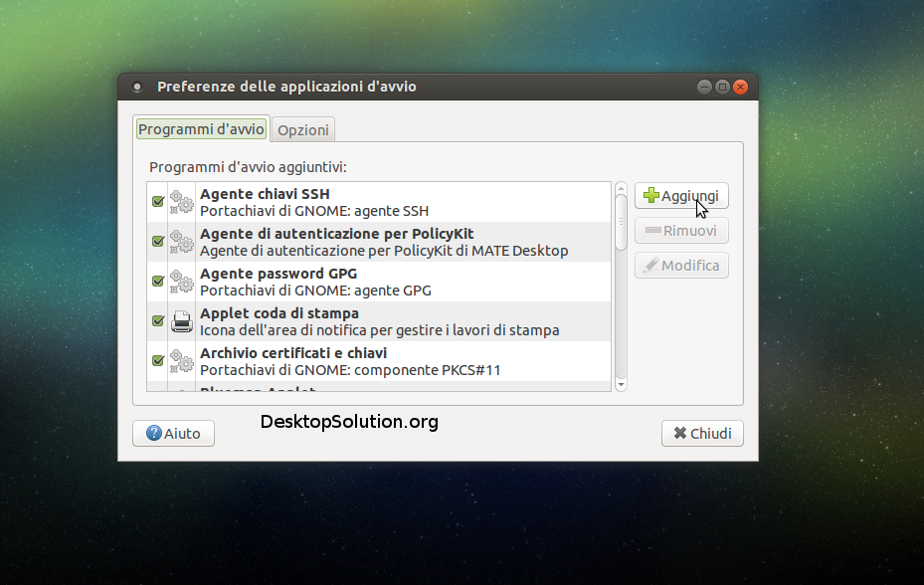
Task: Close the dialog with the Chiudi button
Action: click(x=702, y=434)
